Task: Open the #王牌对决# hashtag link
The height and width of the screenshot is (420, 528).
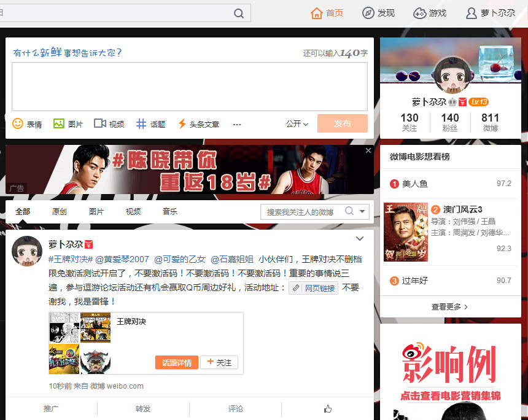Action: point(71,259)
